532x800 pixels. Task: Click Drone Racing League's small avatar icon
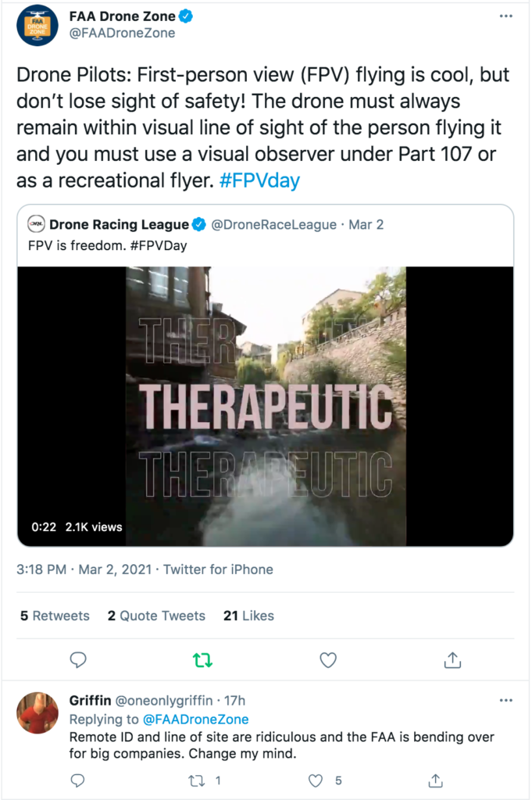pyautogui.click(x=35, y=225)
